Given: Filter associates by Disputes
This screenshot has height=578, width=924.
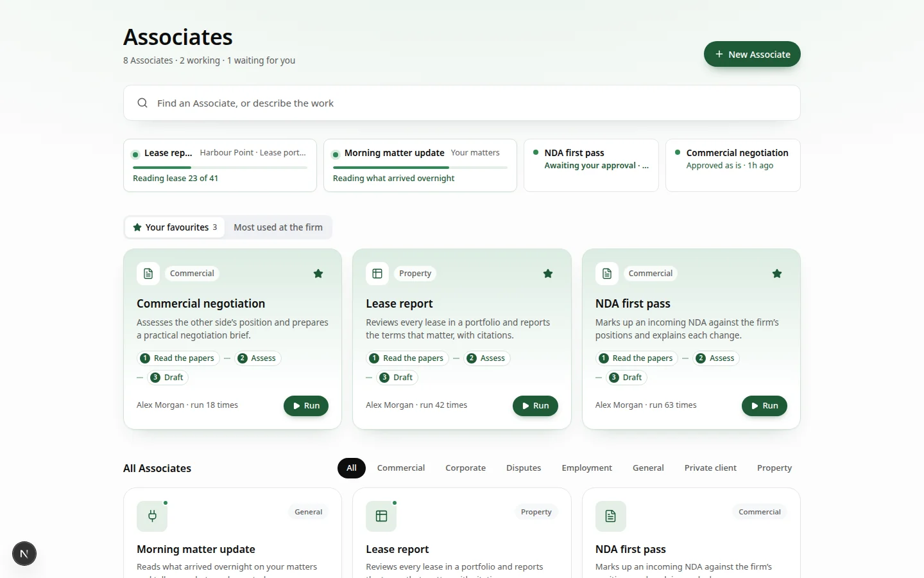Looking at the screenshot, I should [524, 468].
